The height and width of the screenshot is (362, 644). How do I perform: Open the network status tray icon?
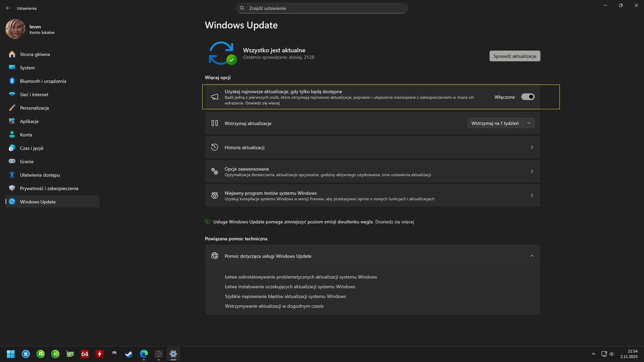(604, 354)
